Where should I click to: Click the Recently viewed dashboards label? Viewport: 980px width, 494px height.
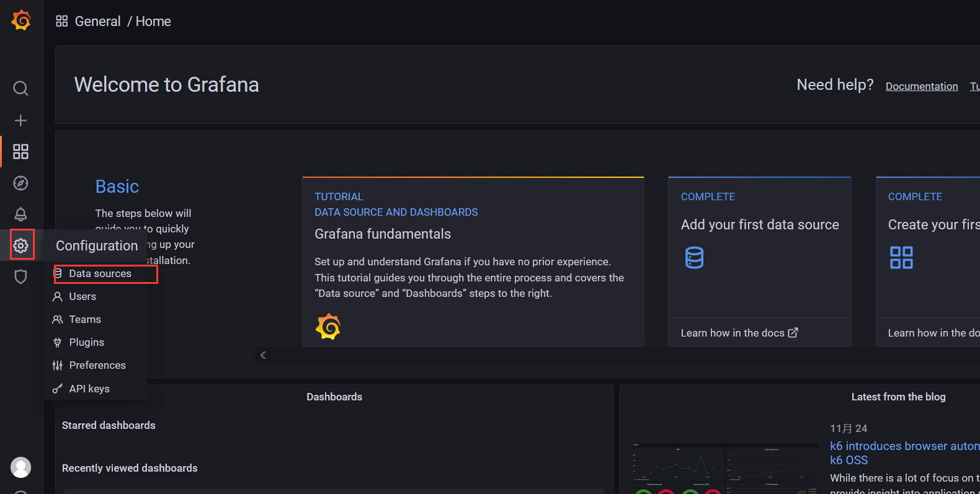tap(130, 468)
